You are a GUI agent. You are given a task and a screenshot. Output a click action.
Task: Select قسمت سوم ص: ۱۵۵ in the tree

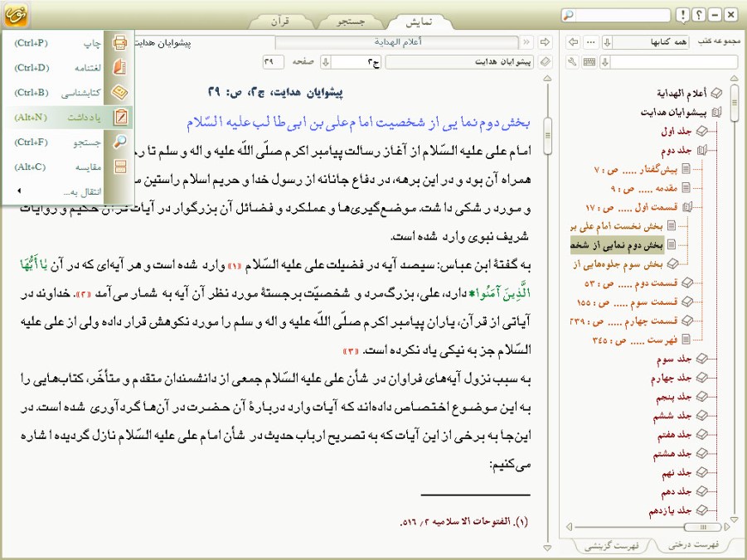[x=627, y=302]
